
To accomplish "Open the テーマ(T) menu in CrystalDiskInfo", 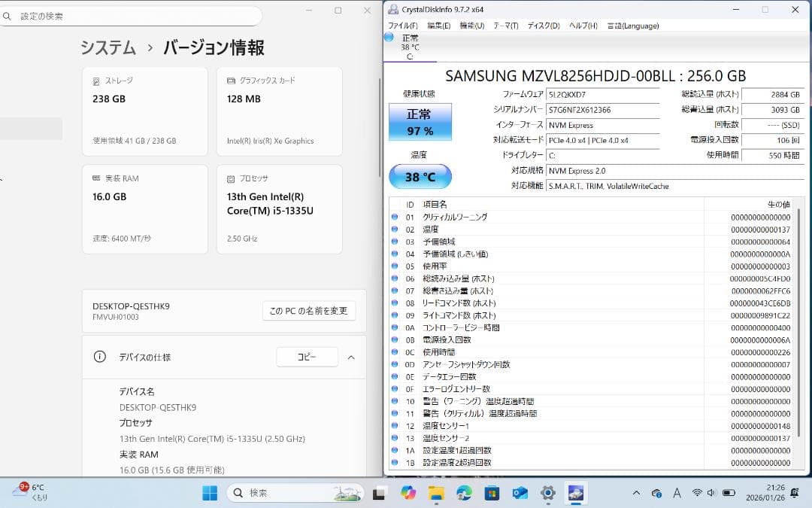I will click(x=505, y=25).
